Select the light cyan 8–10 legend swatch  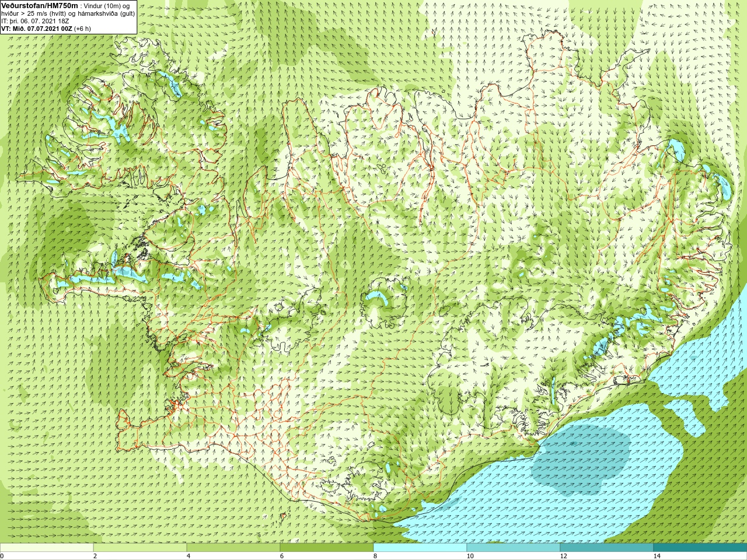click(420, 548)
